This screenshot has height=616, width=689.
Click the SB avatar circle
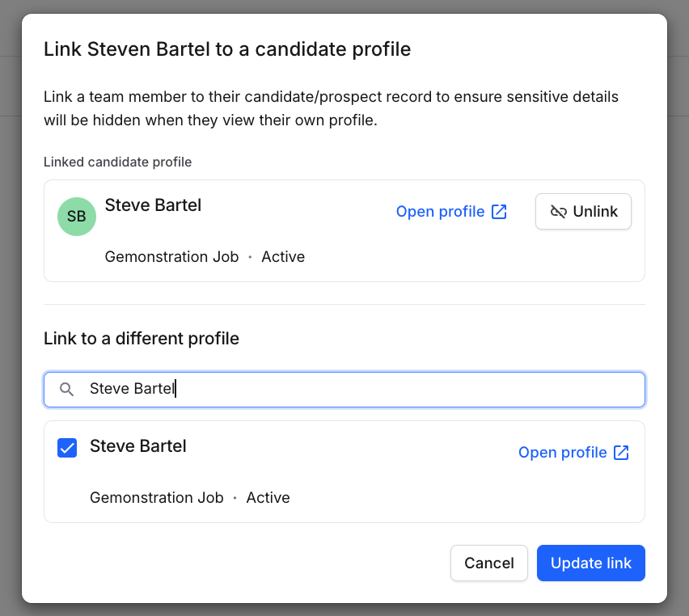coord(77,216)
